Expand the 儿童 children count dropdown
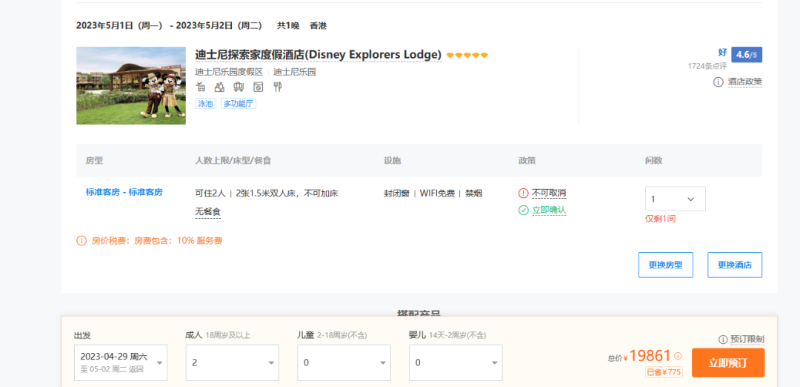Screen dimensions: 800x387 [x=344, y=363]
